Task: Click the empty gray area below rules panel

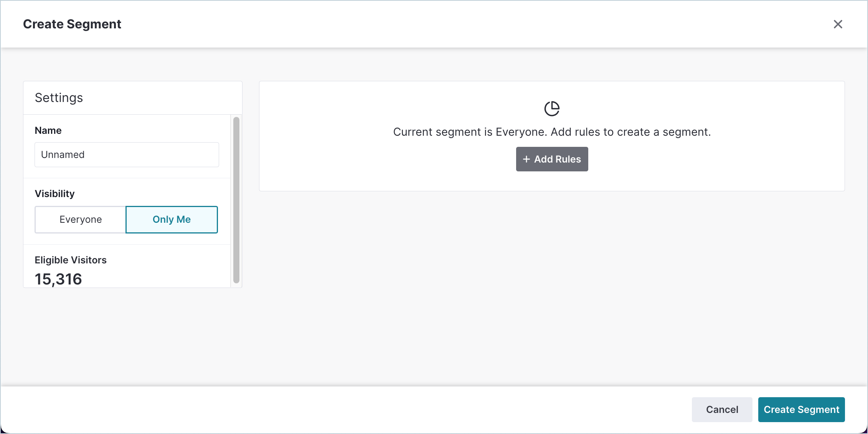Action: coord(552,288)
